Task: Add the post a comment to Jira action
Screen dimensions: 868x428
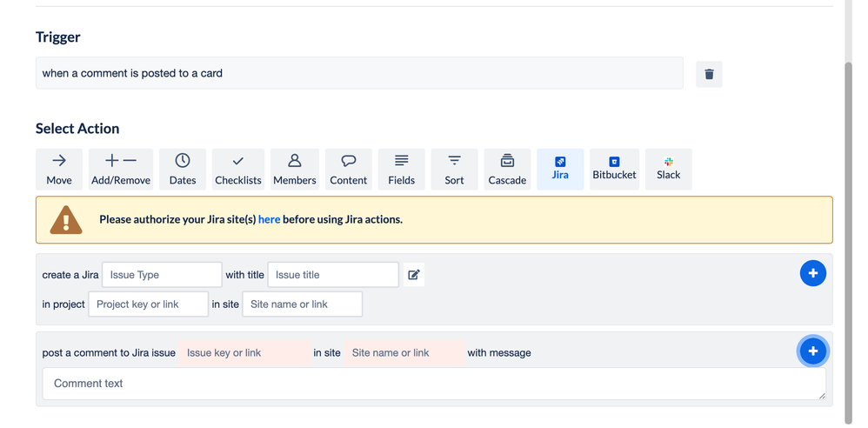Action: (812, 351)
